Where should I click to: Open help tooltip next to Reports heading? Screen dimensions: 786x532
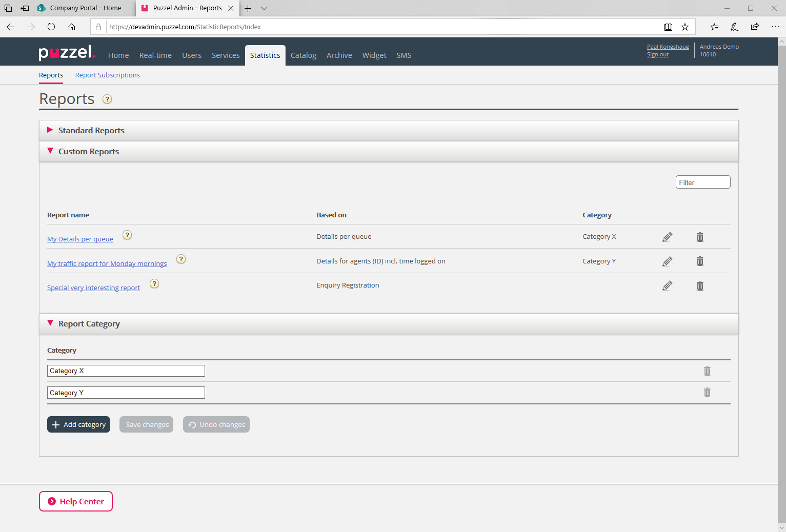pos(107,99)
